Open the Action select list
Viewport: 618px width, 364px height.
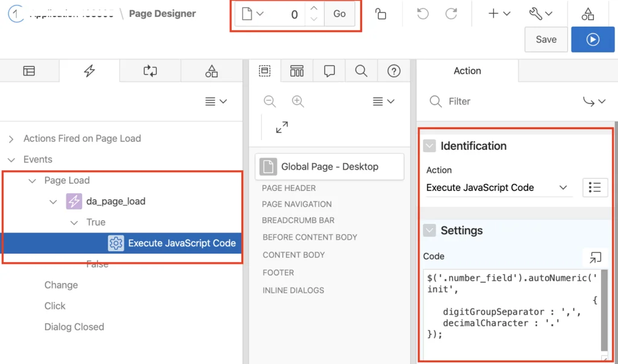point(499,188)
